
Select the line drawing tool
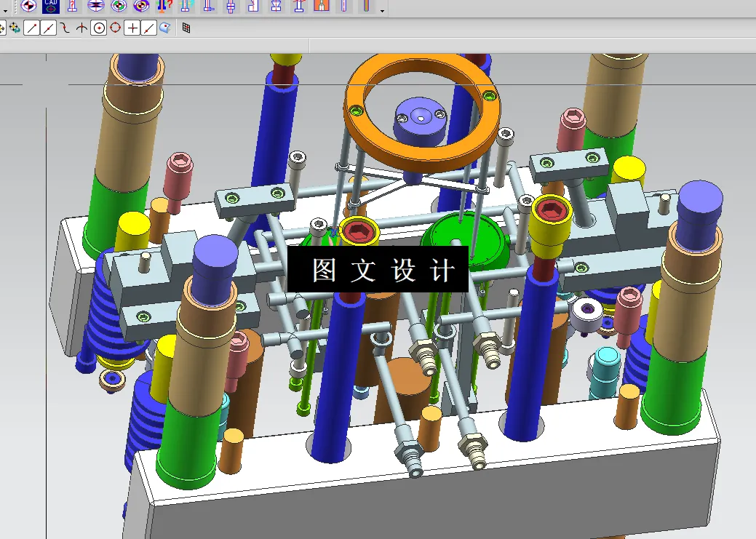tap(31, 27)
